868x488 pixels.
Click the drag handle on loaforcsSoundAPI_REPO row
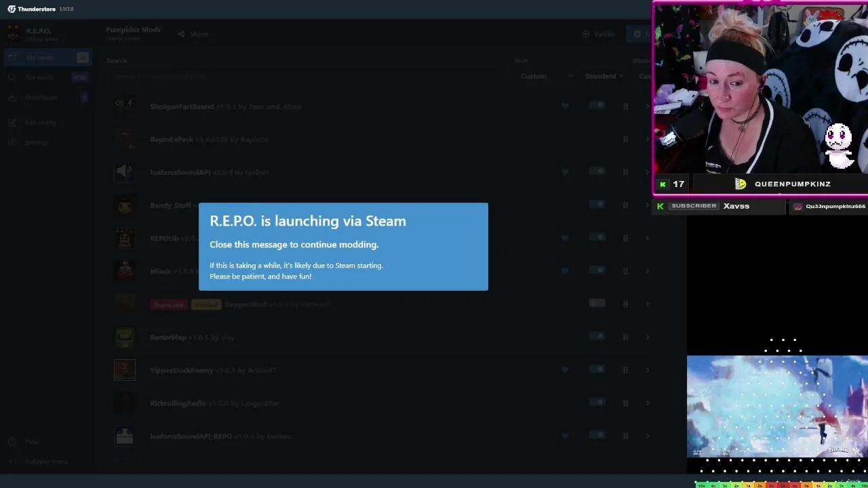(x=625, y=436)
